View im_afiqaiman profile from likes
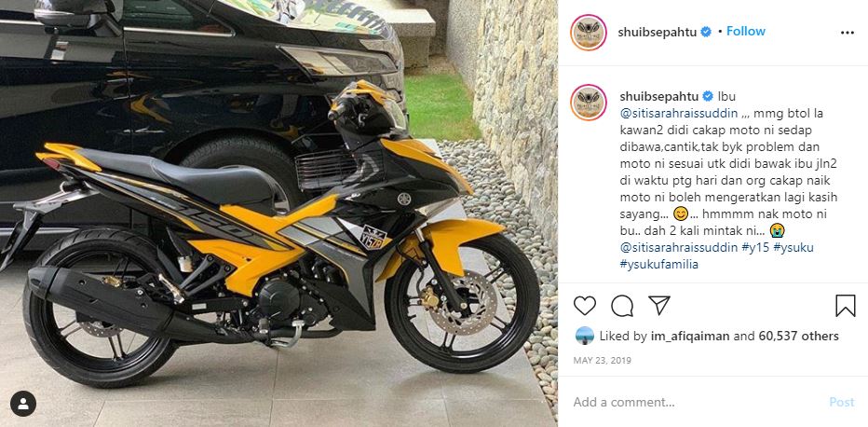Image resolution: width=868 pixels, height=427 pixels. point(695,337)
